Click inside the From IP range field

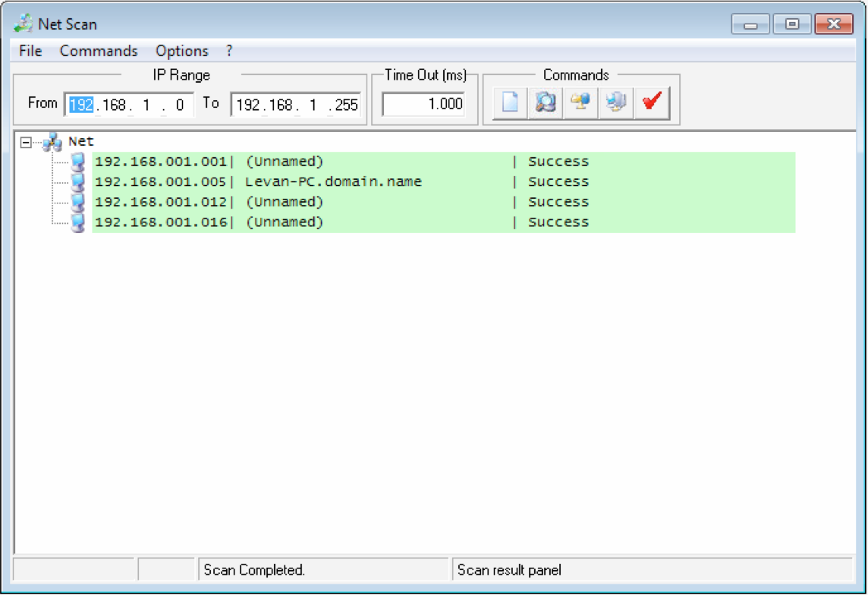129,104
